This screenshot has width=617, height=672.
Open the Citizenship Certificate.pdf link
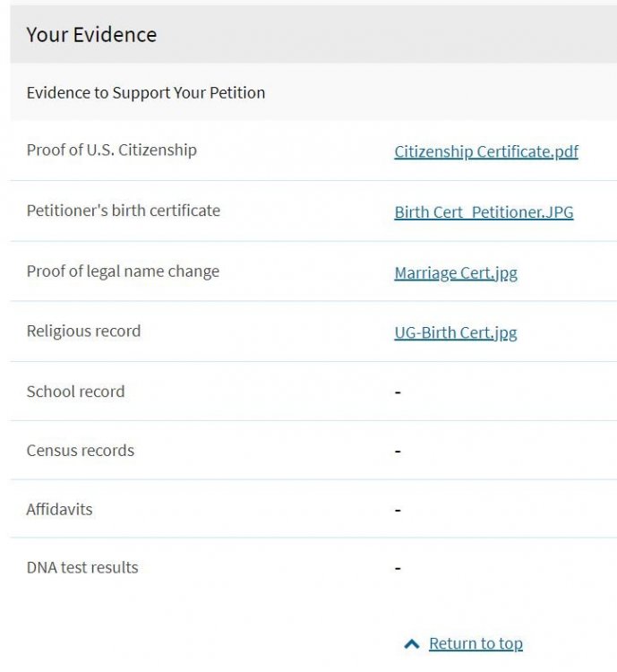click(x=486, y=151)
